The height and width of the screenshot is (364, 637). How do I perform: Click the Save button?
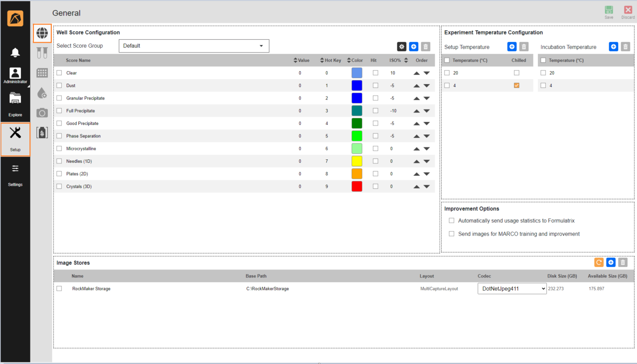tap(609, 12)
